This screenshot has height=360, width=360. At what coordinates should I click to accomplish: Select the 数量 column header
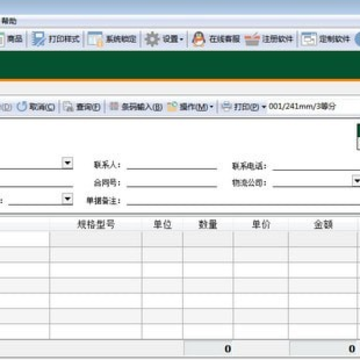pos(208,225)
